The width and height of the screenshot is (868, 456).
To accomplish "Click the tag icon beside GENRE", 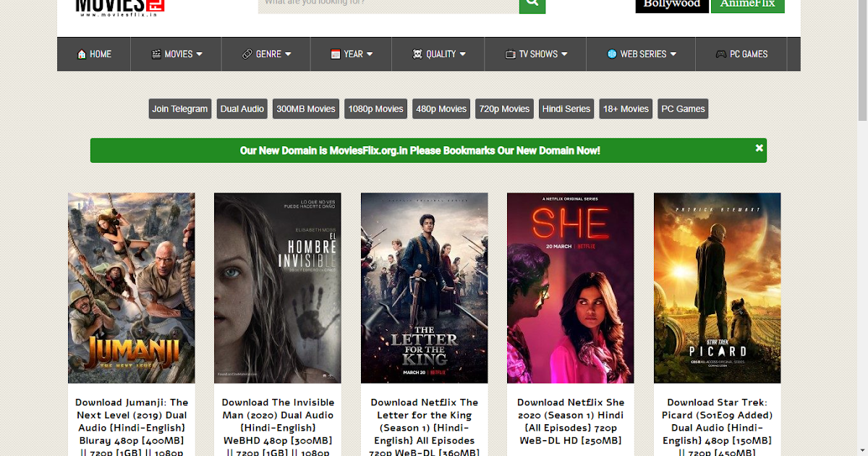I will point(247,54).
